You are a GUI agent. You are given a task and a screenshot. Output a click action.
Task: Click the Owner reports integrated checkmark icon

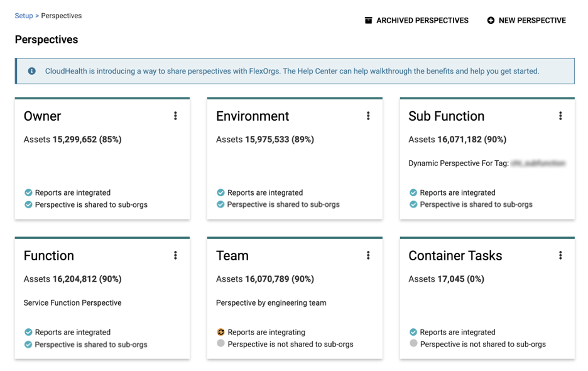pyautogui.click(x=28, y=192)
